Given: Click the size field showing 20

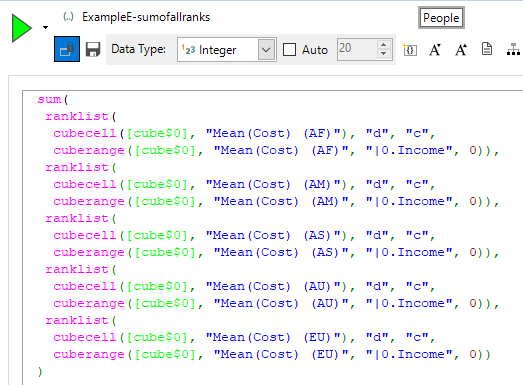Looking at the screenshot, I should point(357,49).
